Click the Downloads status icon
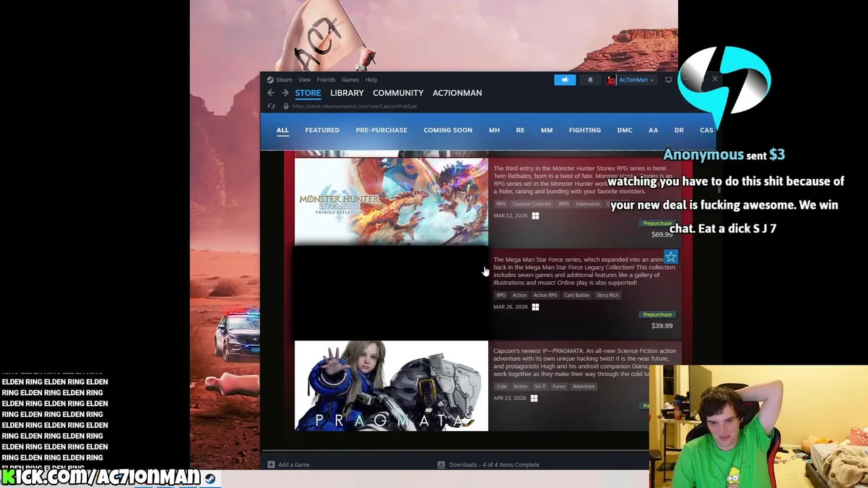868x488 pixels. (441, 465)
